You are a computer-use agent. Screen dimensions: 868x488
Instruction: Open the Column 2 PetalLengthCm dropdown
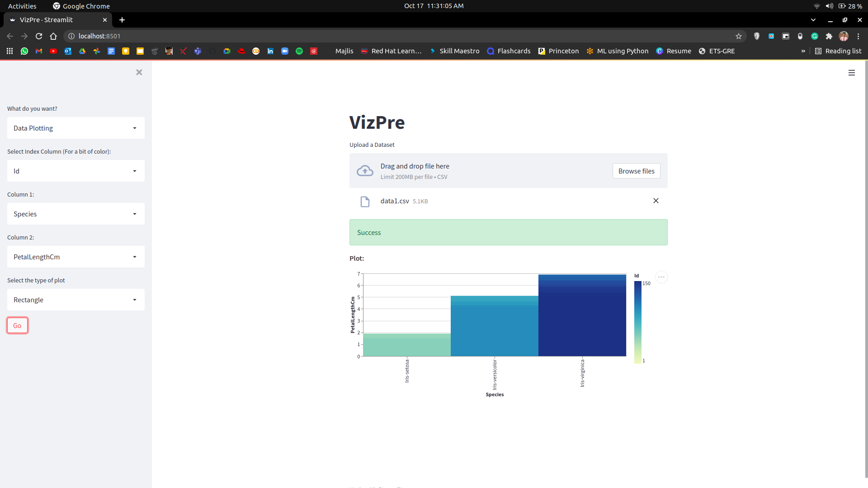(x=75, y=257)
